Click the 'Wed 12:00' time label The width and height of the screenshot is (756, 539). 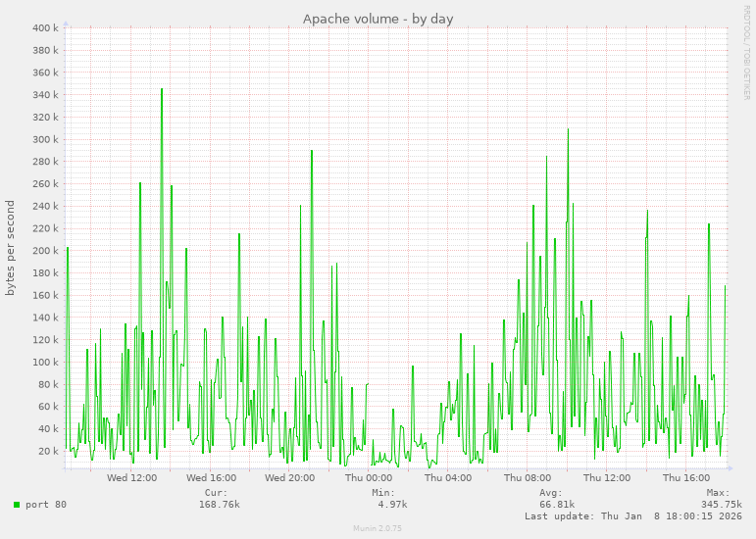coord(131,478)
